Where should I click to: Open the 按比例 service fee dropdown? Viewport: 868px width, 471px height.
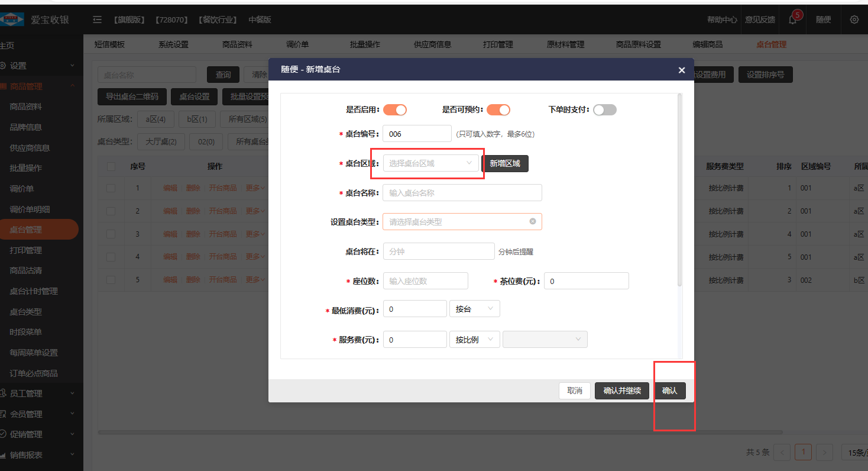[x=474, y=340]
